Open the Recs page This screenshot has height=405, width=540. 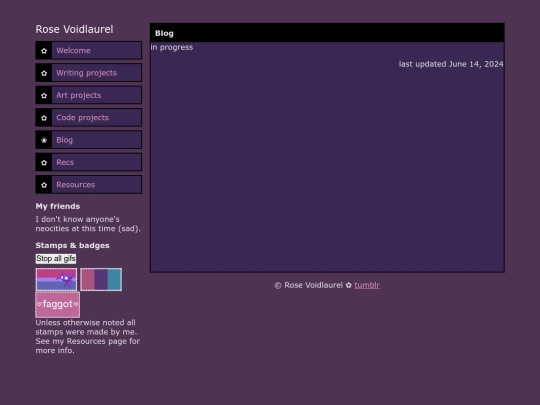[x=89, y=162]
